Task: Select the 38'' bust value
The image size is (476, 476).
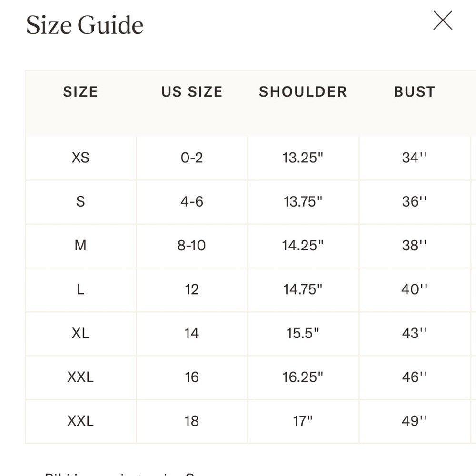Action: [415, 246]
